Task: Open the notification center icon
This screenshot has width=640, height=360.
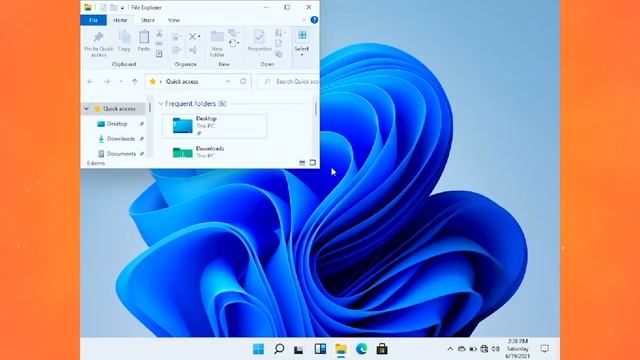Action: tap(544, 349)
